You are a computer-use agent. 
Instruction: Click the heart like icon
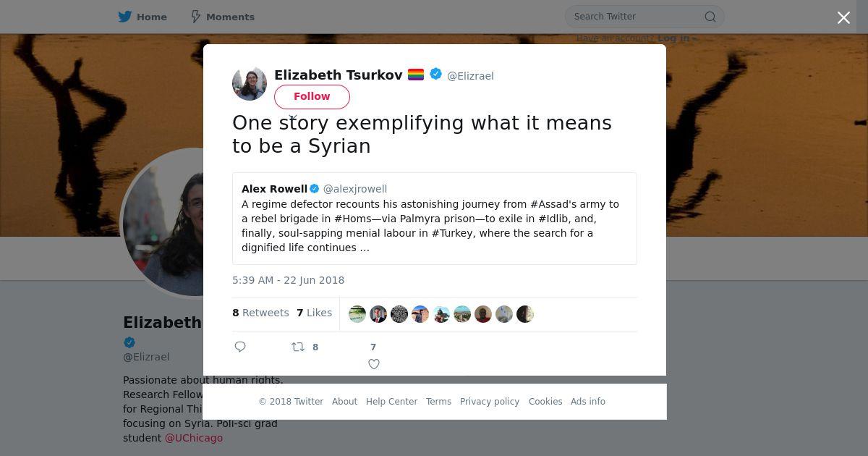[x=374, y=364]
